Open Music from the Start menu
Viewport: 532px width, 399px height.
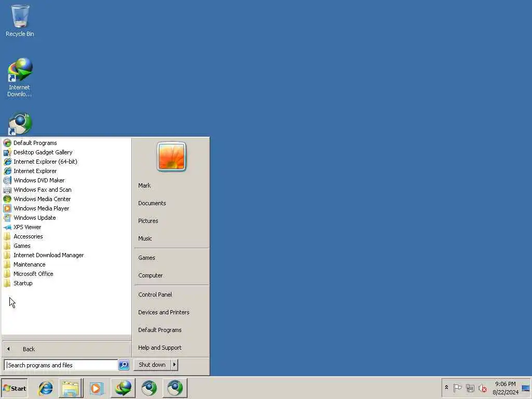(x=145, y=238)
